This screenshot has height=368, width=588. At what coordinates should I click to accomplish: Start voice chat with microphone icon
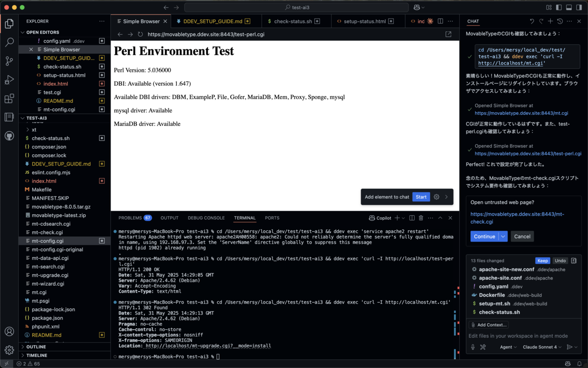[473, 347]
